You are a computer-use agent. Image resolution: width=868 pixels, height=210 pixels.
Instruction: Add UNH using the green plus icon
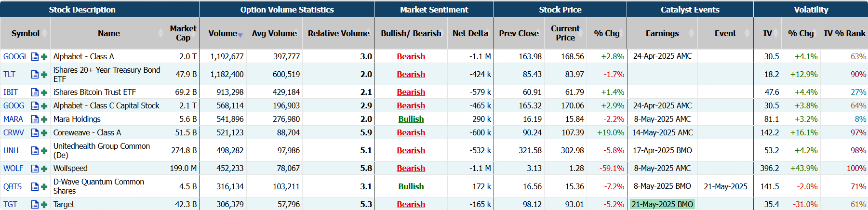44,151
